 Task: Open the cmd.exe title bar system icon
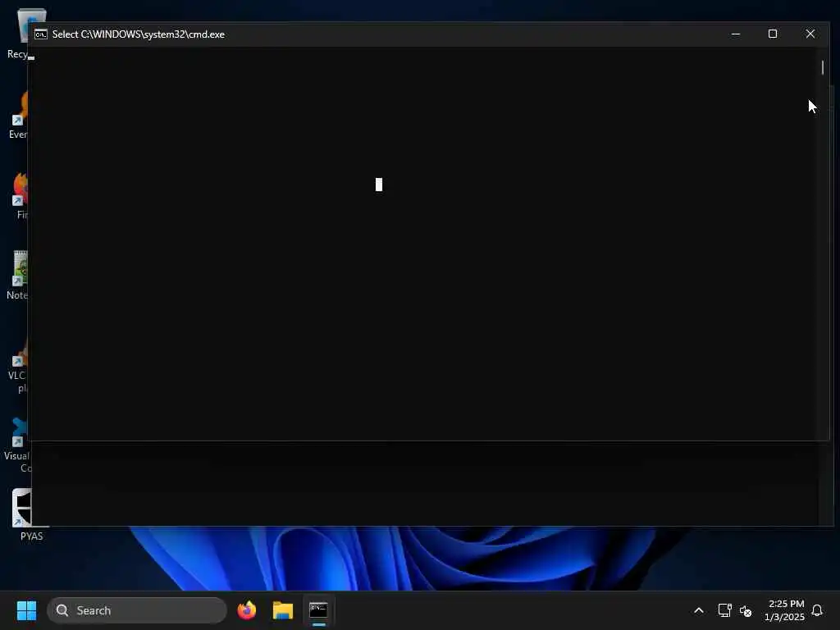41,34
